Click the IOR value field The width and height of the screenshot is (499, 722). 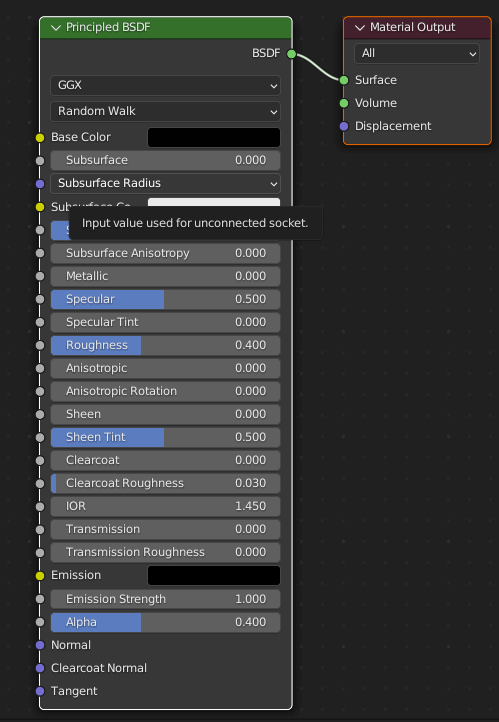pos(165,506)
